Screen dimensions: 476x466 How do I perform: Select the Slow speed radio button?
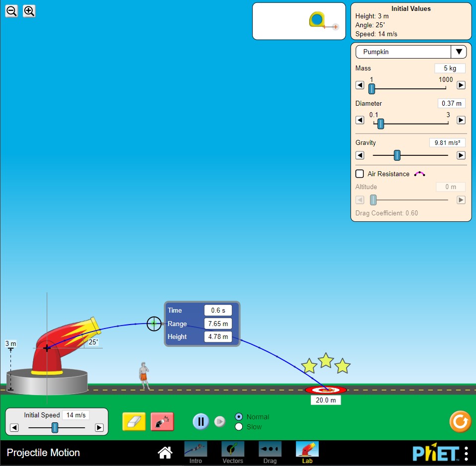click(239, 427)
